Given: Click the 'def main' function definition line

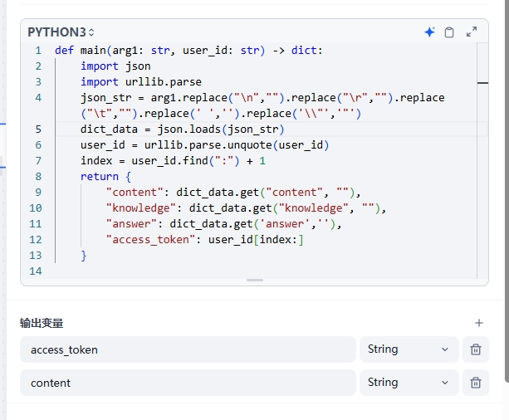Looking at the screenshot, I should coord(188,51).
